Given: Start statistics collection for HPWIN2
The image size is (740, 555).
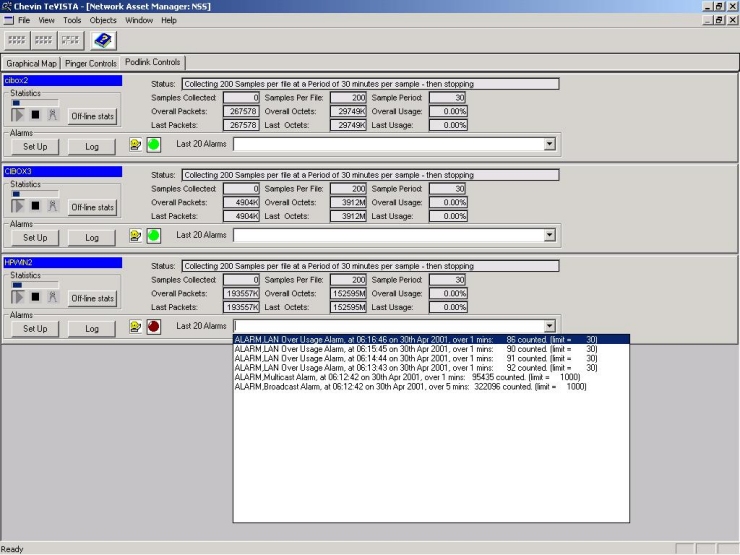Looking at the screenshot, I should coord(18,297).
